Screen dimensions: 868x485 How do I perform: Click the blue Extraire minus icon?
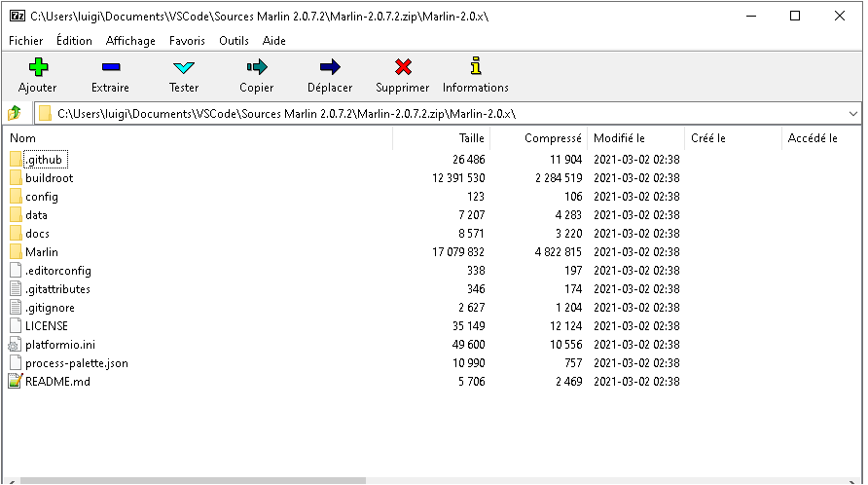(x=111, y=67)
